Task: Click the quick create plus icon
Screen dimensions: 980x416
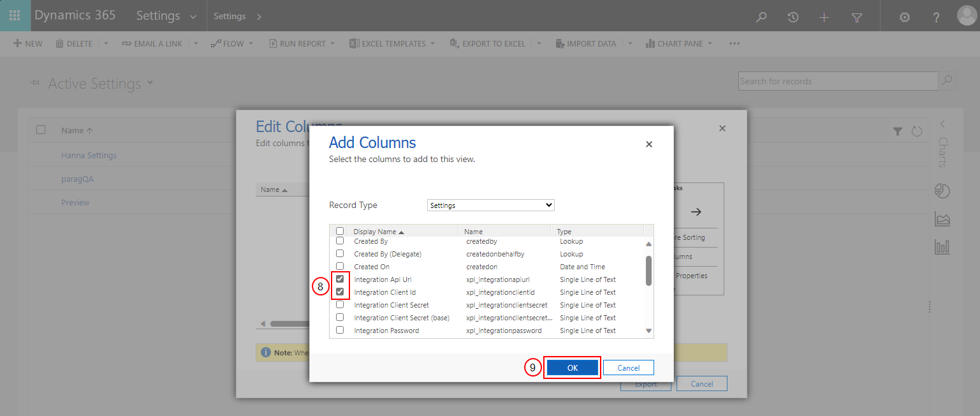Action: pos(824,17)
